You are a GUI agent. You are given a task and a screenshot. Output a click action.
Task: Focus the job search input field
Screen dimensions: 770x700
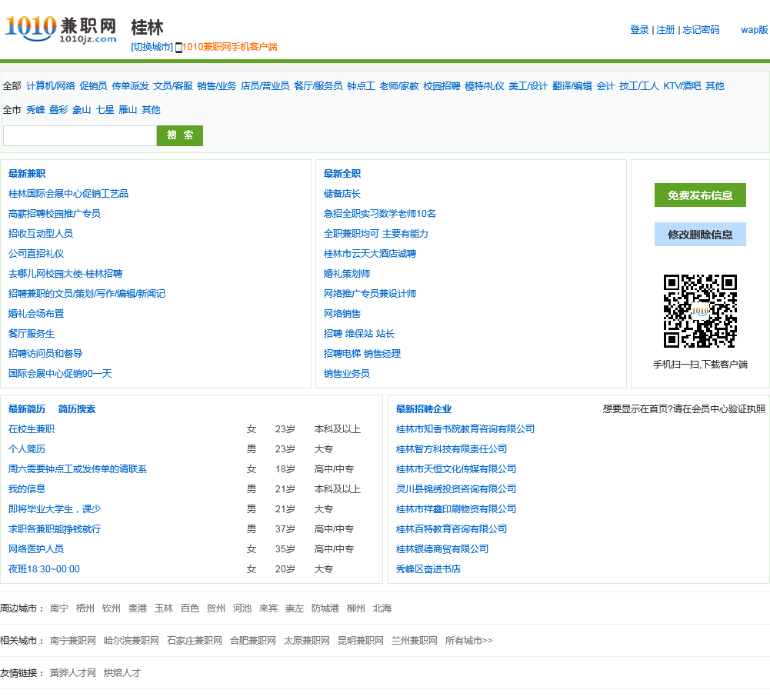(80, 135)
